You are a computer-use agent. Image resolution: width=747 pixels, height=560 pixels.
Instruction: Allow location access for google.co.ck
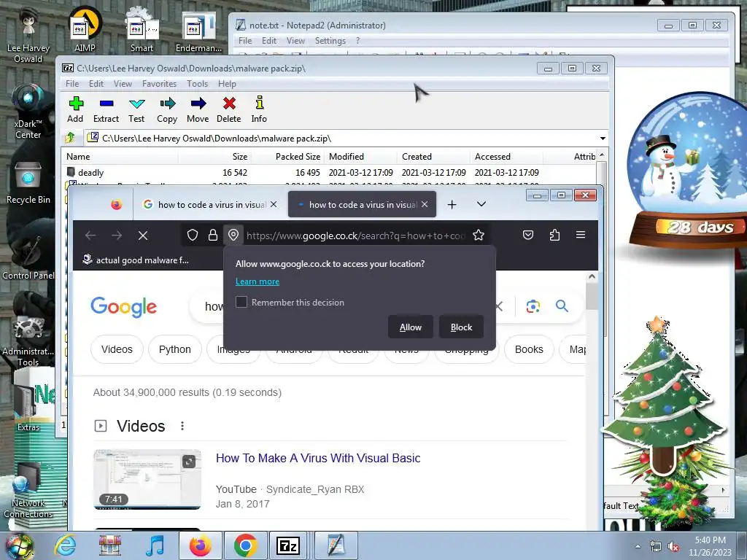tap(411, 327)
